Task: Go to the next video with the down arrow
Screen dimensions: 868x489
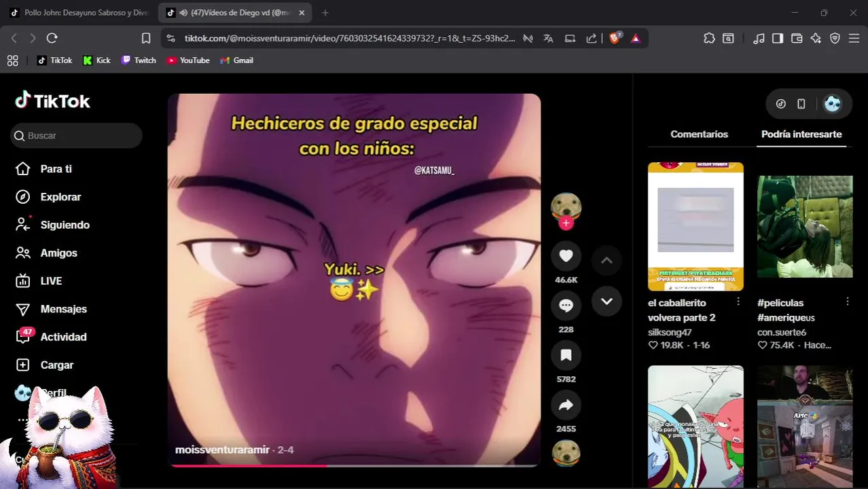Action: 607,301
